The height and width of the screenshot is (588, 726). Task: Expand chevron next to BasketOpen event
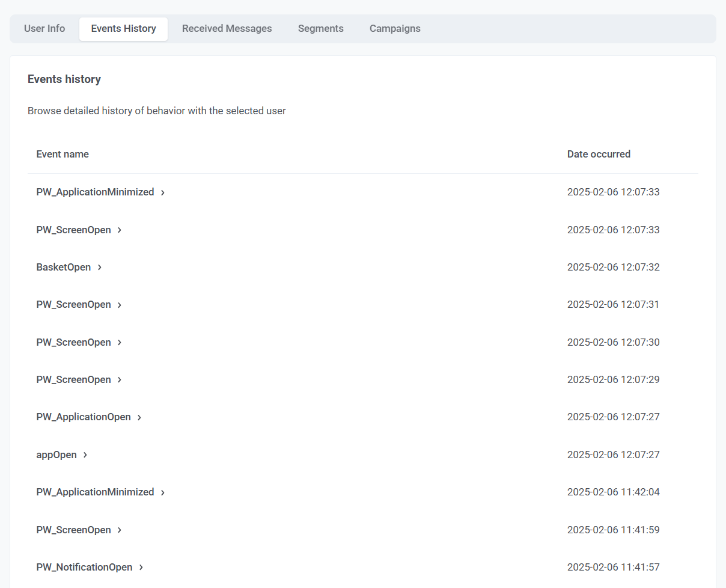pos(100,268)
